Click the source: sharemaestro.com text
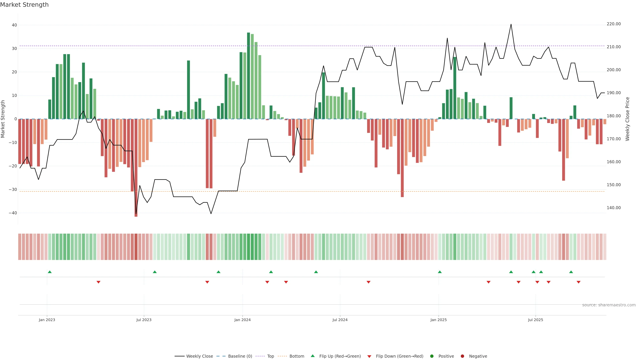Viewport: 644px width, 362px height. [609, 305]
